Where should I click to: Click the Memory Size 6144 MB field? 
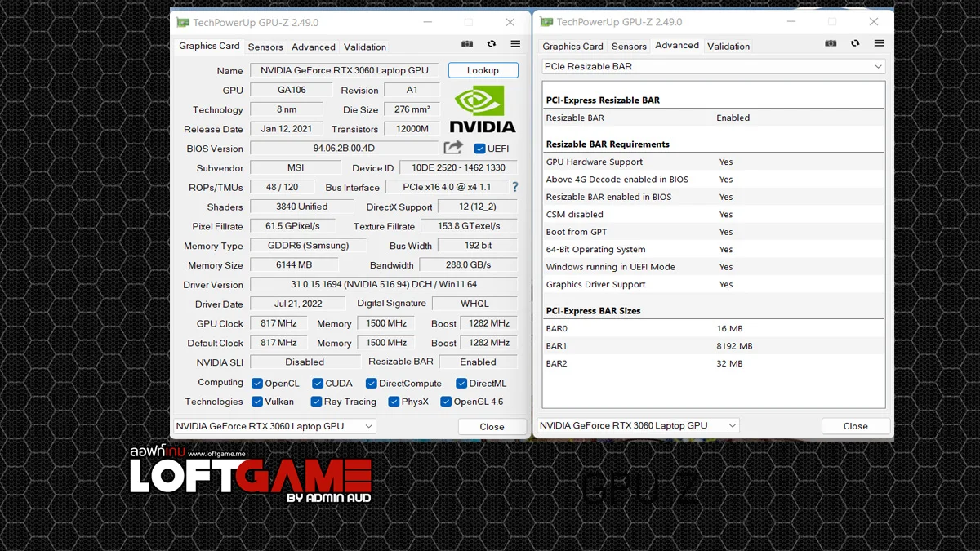(x=294, y=264)
